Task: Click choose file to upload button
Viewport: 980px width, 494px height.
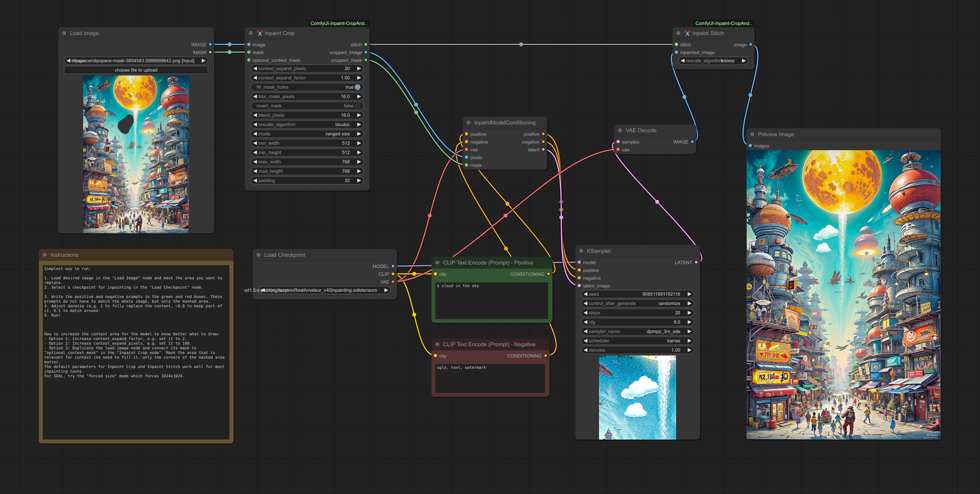Action: [x=136, y=70]
